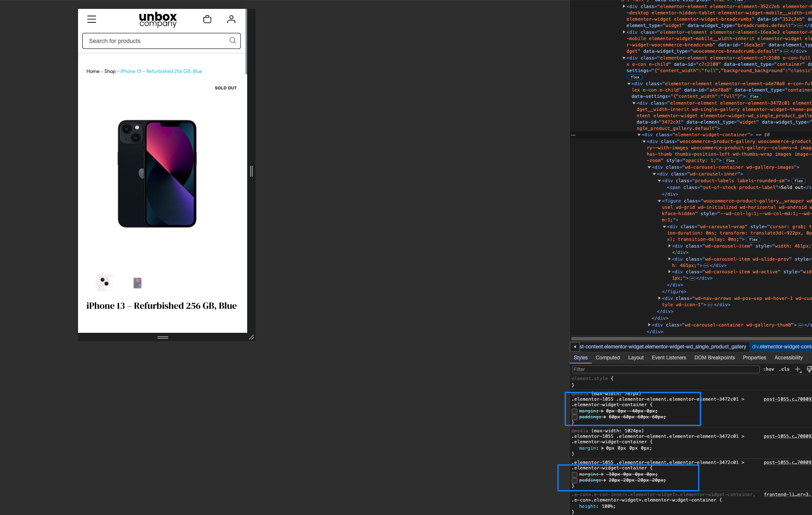Open the hamburger menu on the mobile page
This screenshot has width=812, height=515.
pos(92,19)
